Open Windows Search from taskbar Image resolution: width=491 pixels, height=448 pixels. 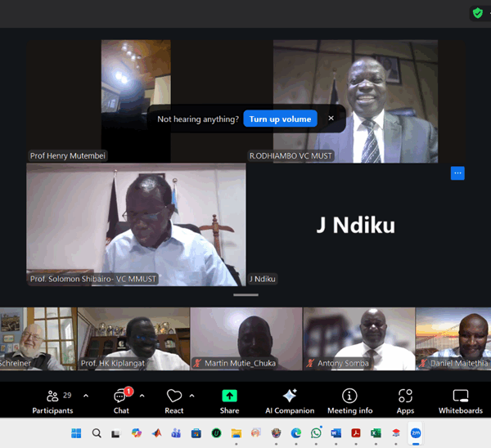[97, 433]
